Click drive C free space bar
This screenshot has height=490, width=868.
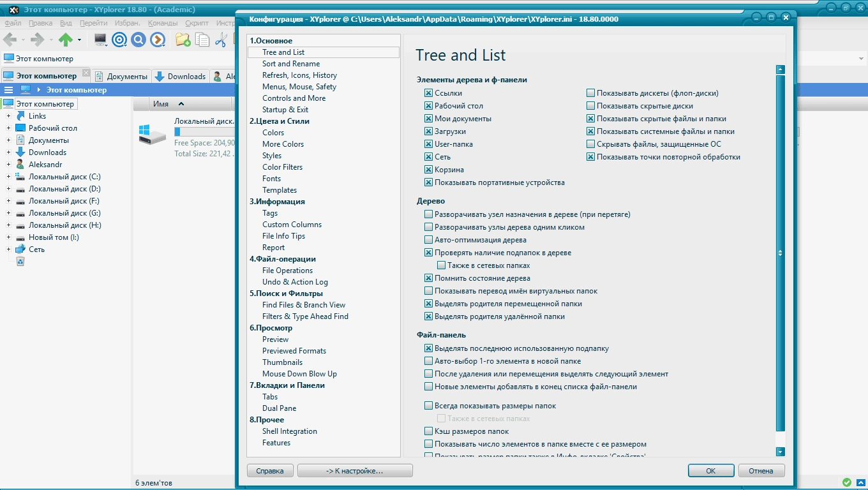click(x=204, y=132)
